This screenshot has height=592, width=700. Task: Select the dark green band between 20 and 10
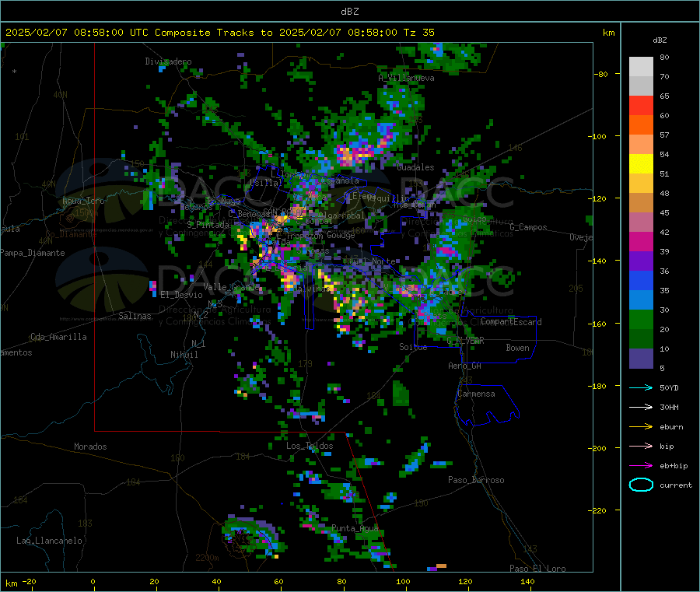641,339
